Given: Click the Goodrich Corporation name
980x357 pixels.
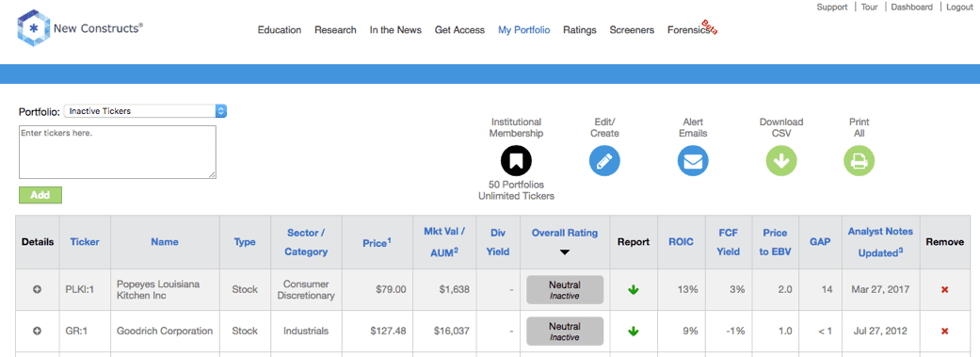Looking at the screenshot, I should coord(165,332).
